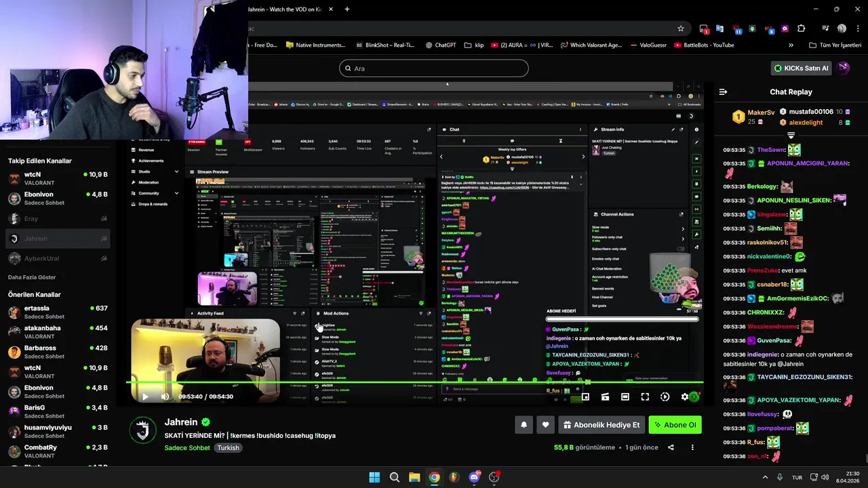Click gifter mustafa00106 in leaderboard
The image size is (868, 488).
pos(811,112)
